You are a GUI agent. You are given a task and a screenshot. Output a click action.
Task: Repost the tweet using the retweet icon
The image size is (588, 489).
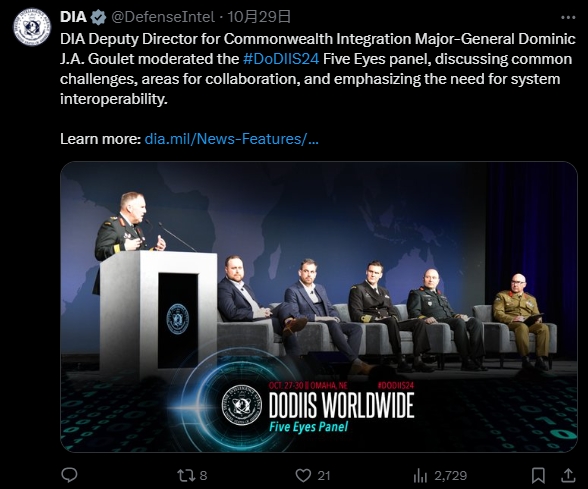tap(186, 476)
